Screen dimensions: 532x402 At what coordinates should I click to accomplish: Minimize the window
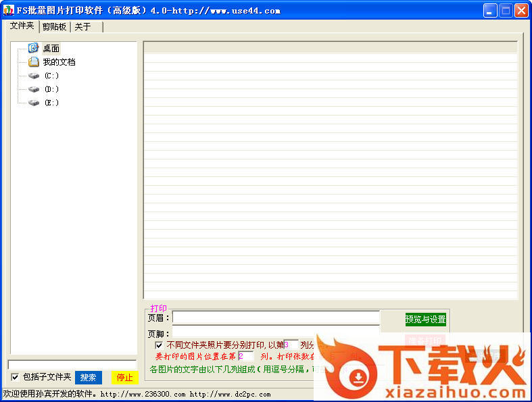489,11
